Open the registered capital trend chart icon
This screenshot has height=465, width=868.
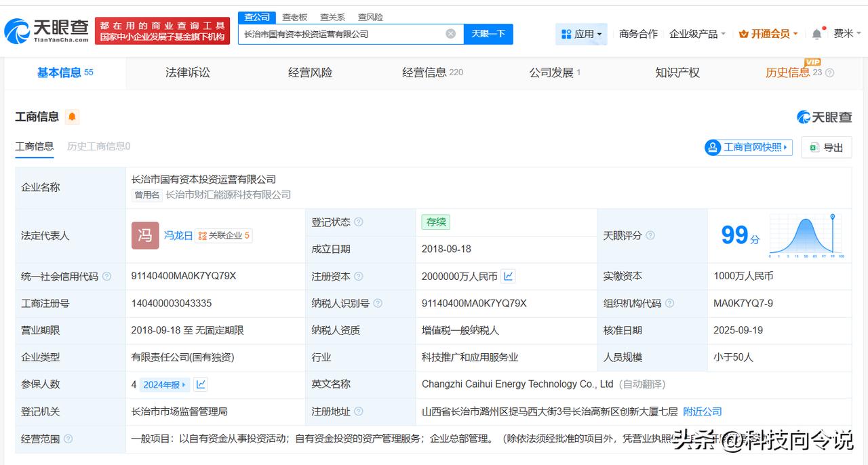508,276
